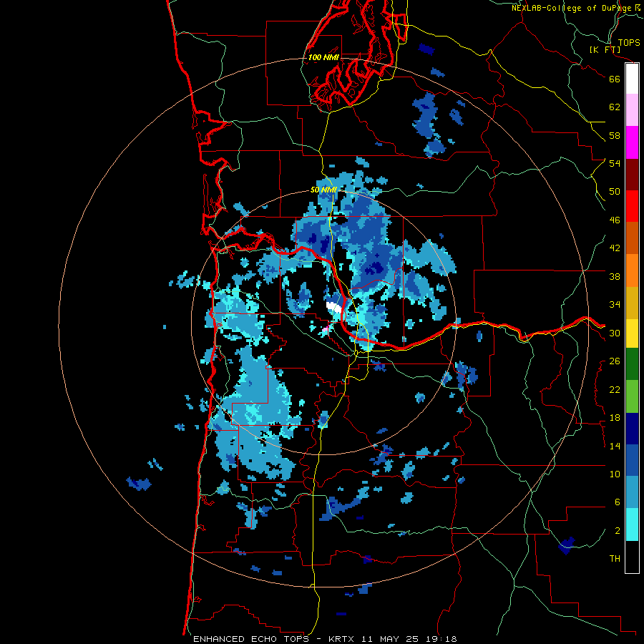Viewport: 644px width, 644px height.
Task: Click the '34' legend value
Action: tap(615, 305)
